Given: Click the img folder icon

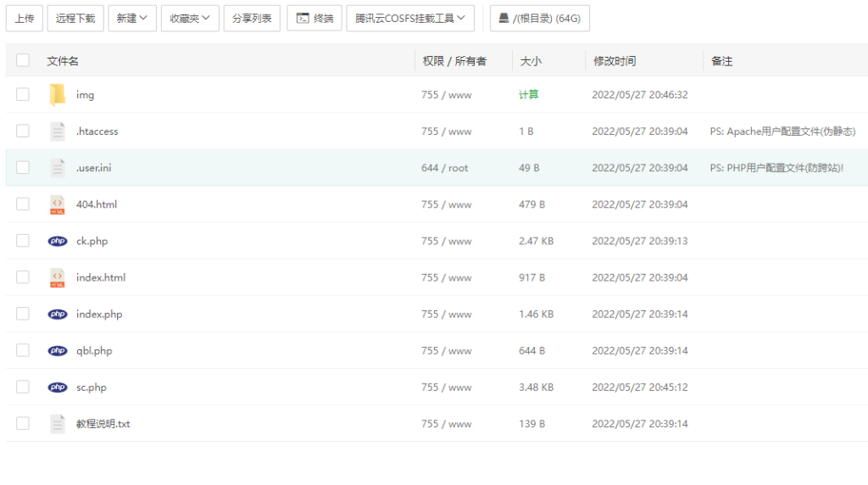Looking at the screenshot, I should (58, 95).
